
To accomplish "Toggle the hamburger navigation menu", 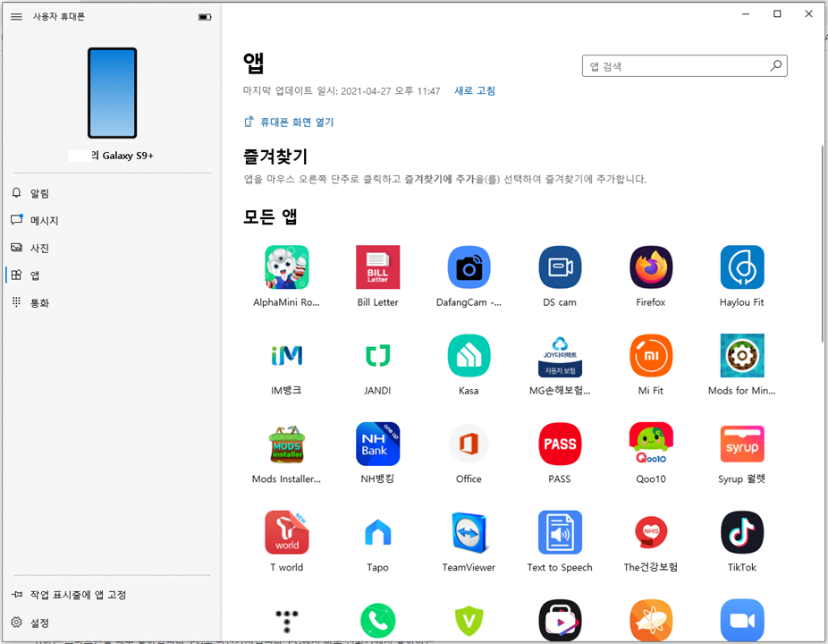I will [16, 16].
